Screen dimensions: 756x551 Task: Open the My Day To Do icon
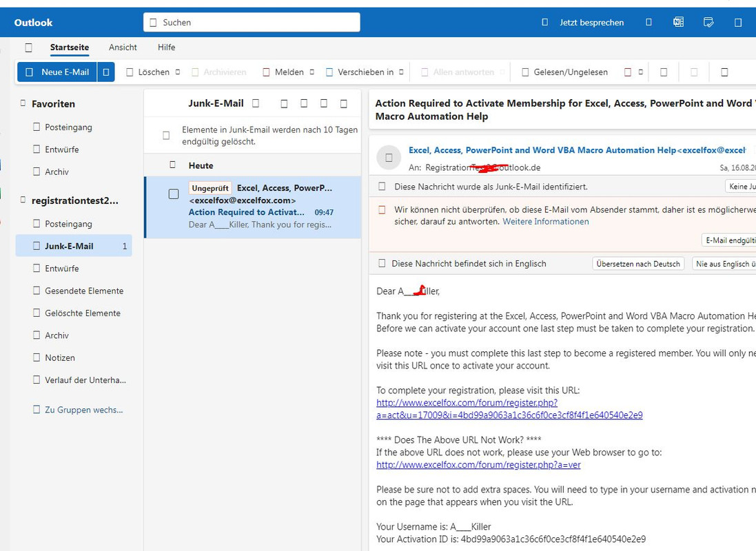coord(708,22)
